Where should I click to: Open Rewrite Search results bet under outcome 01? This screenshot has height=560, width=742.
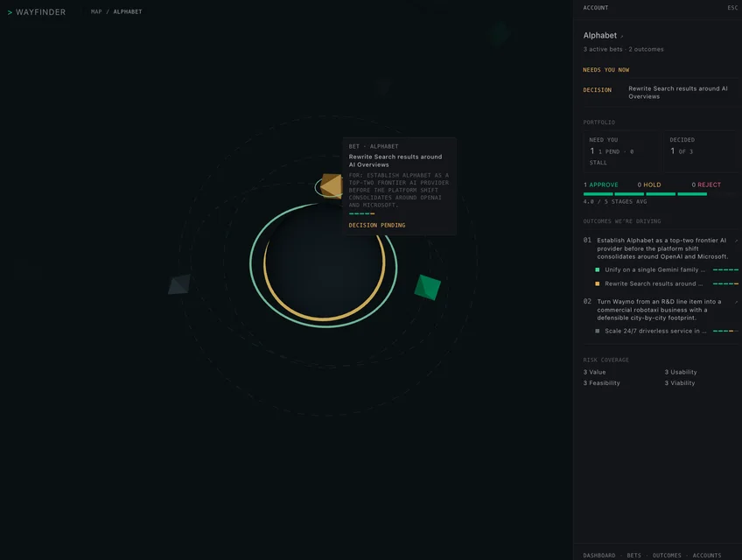[654, 283]
